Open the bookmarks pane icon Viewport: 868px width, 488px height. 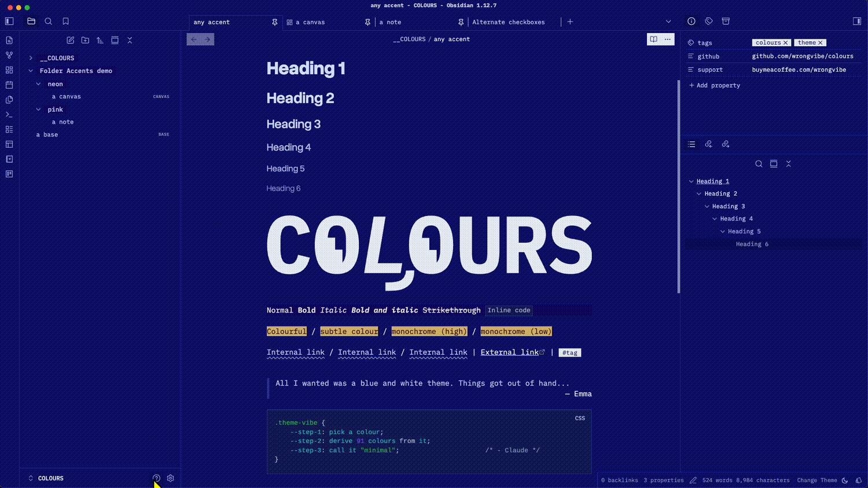(65, 21)
